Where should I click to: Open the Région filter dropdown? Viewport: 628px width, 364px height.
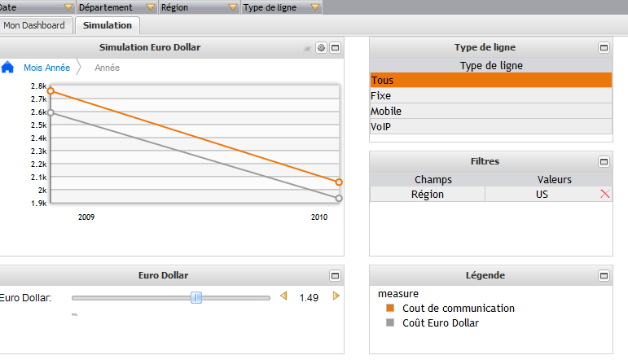[234, 7]
